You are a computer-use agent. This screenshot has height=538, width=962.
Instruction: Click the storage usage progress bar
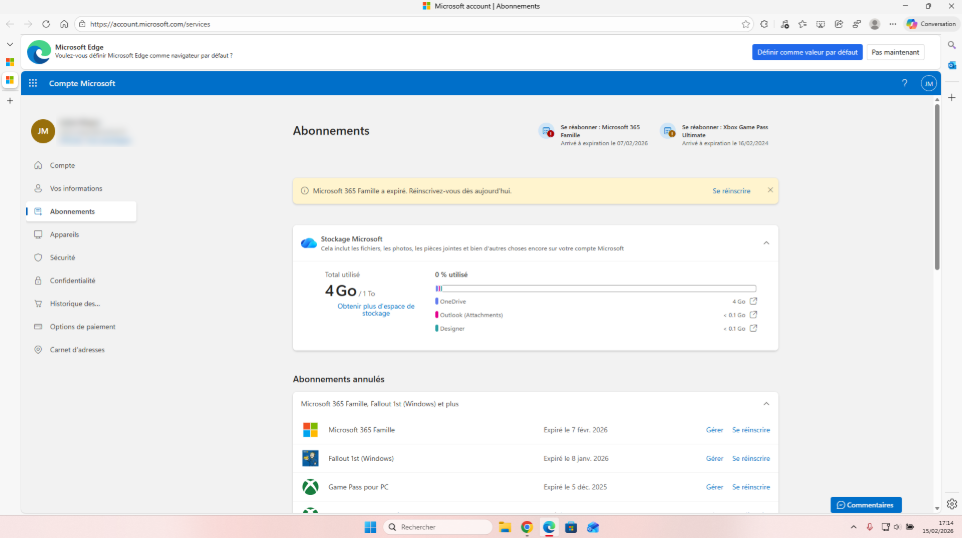596,288
